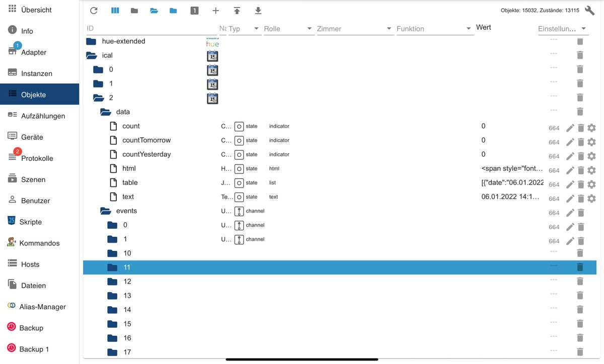Screen dimensions: 604x364
Task: Edit the count object with pencil icon
Action: pyautogui.click(x=570, y=128)
